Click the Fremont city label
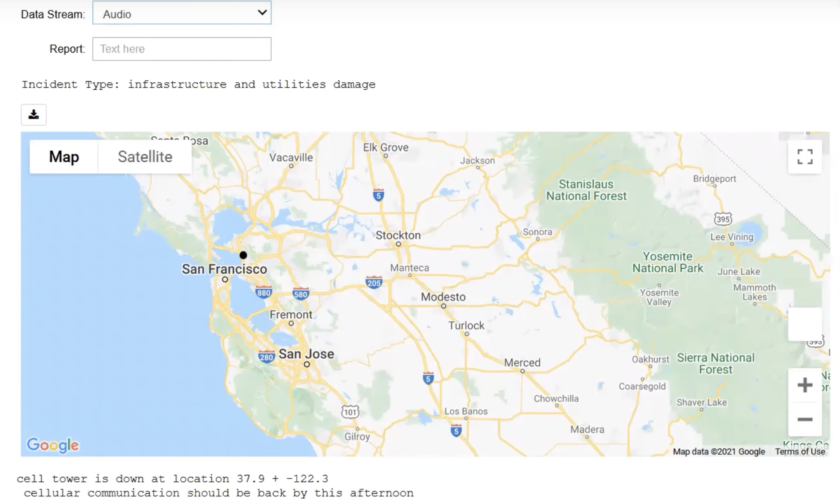The height and width of the screenshot is (504, 840). point(291,314)
